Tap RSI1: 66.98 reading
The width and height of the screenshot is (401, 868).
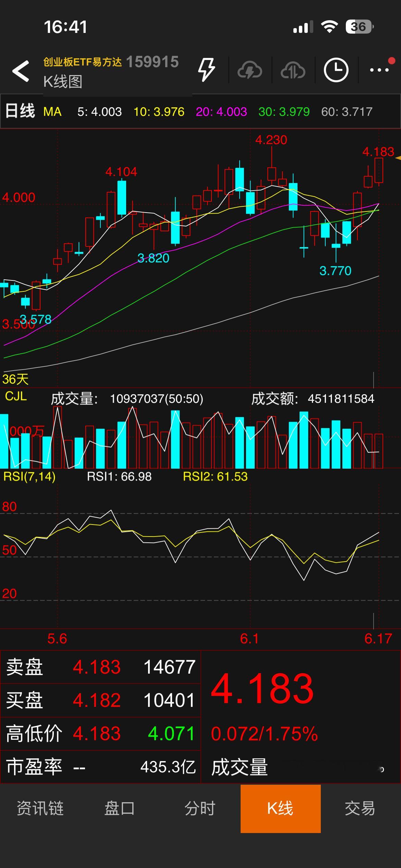coord(119,477)
